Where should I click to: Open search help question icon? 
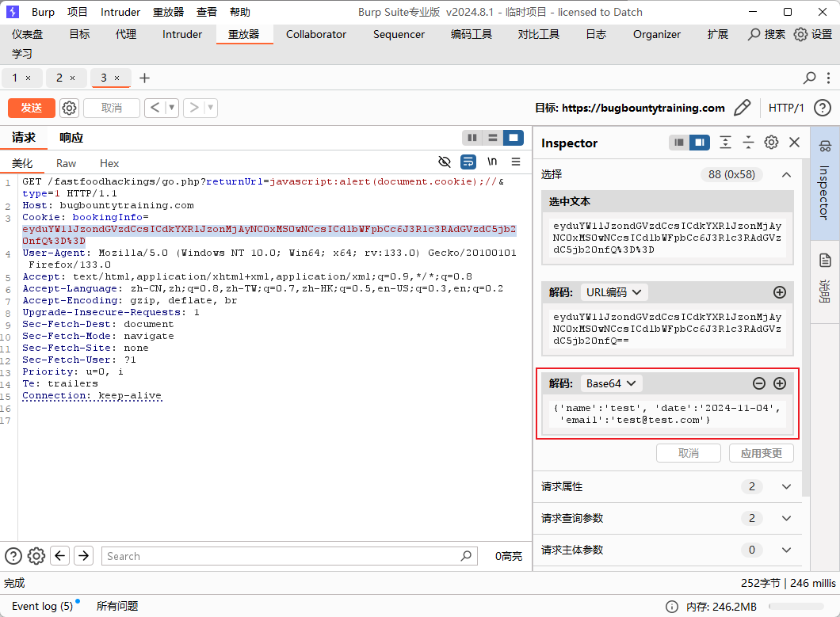coord(13,556)
